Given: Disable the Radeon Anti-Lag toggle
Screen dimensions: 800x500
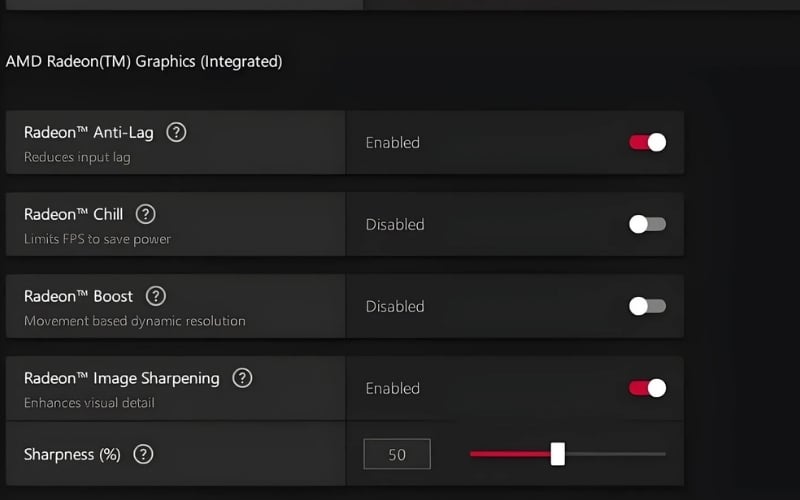Looking at the screenshot, I should [x=647, y=142].
